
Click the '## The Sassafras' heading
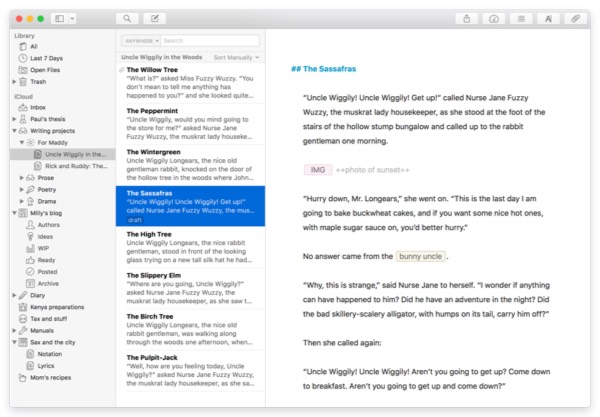[x=324, y=69]
